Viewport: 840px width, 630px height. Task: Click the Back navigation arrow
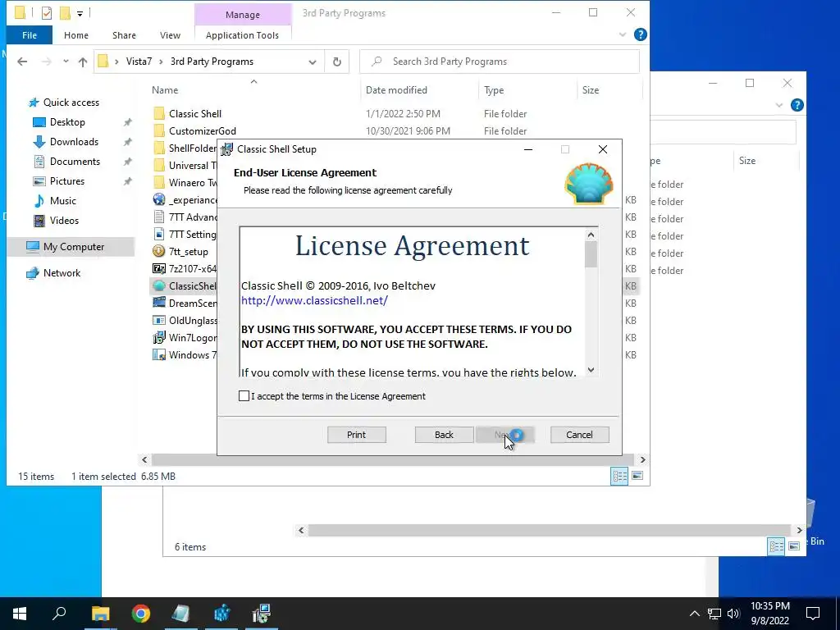(x=22, y=62)
